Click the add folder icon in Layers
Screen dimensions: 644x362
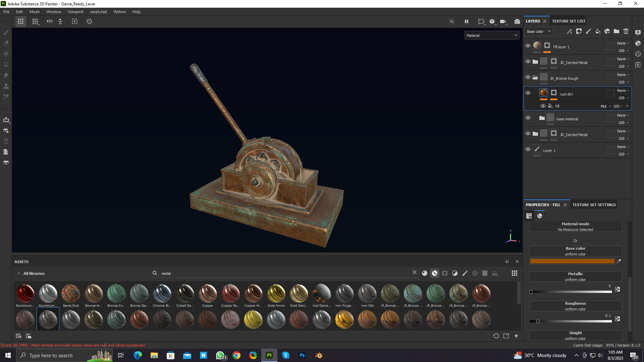point(616,31)
